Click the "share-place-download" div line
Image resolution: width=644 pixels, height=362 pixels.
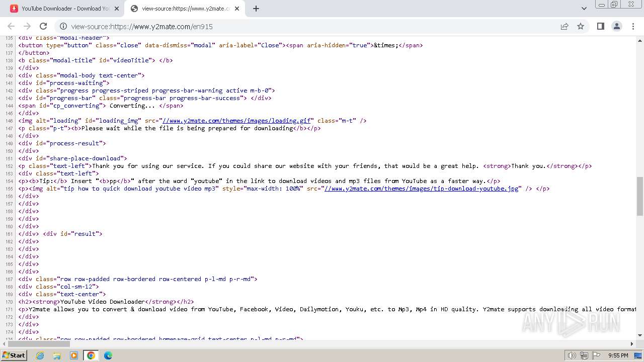click(73, 158)
